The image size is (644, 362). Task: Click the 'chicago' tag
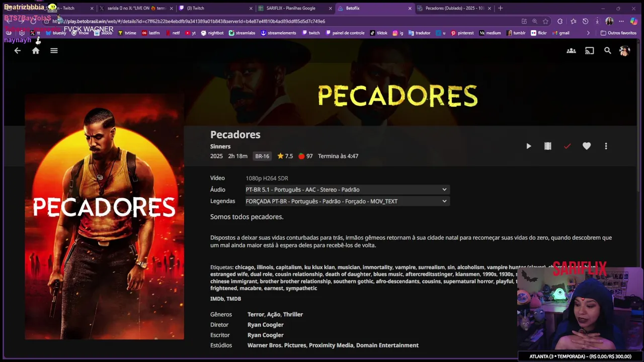(245, 267)
